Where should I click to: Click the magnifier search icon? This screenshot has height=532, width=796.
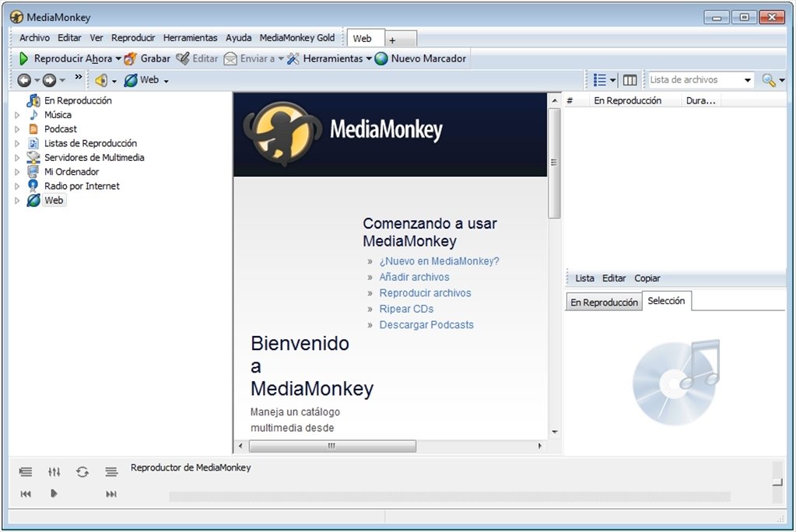point(769,80)
